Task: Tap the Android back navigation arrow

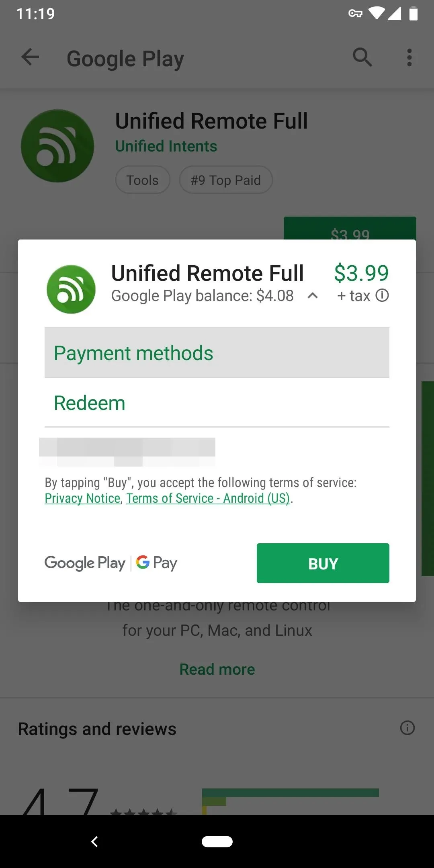Action: pos(95,841)
